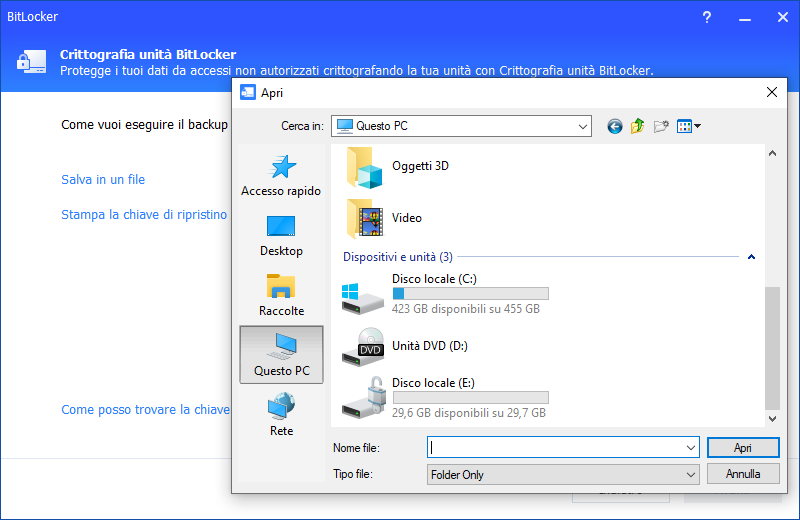The width and height of the screenshot is (800, 520).
Task: Click the file list scrollbar thumb
Action: pos(772,348)
